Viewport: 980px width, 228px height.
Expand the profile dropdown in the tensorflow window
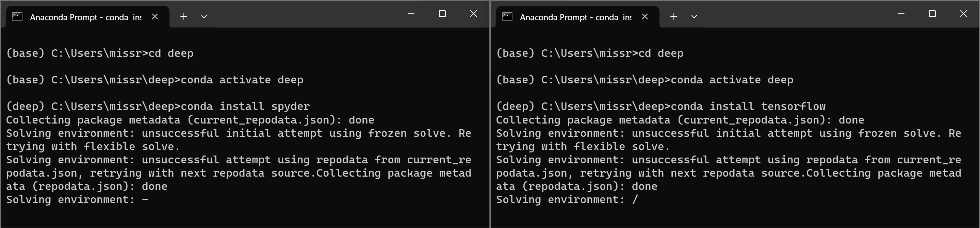[x=694, y=16]
